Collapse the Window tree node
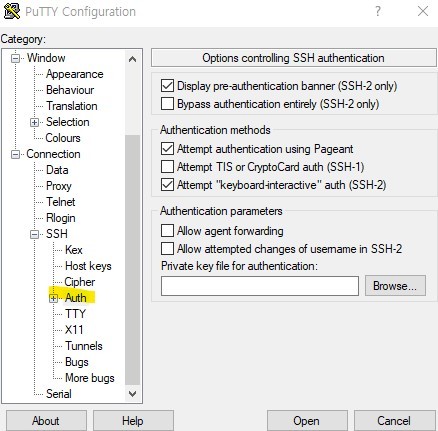The image size is (438, 431). click(x=15, y=59)
